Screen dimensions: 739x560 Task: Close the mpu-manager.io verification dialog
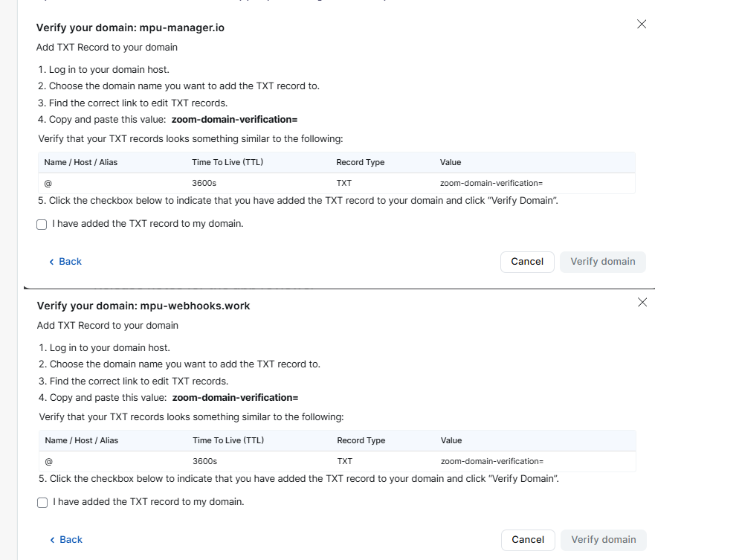pos(642,24)
